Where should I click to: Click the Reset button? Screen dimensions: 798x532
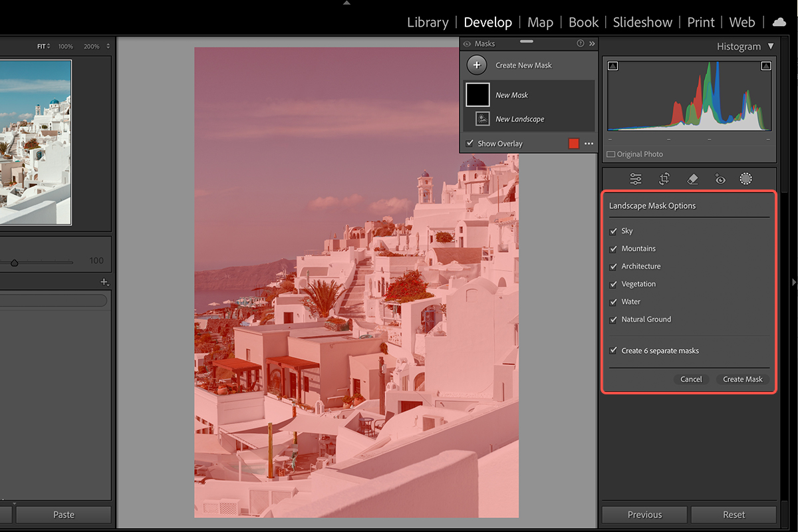tap(733, 515)
